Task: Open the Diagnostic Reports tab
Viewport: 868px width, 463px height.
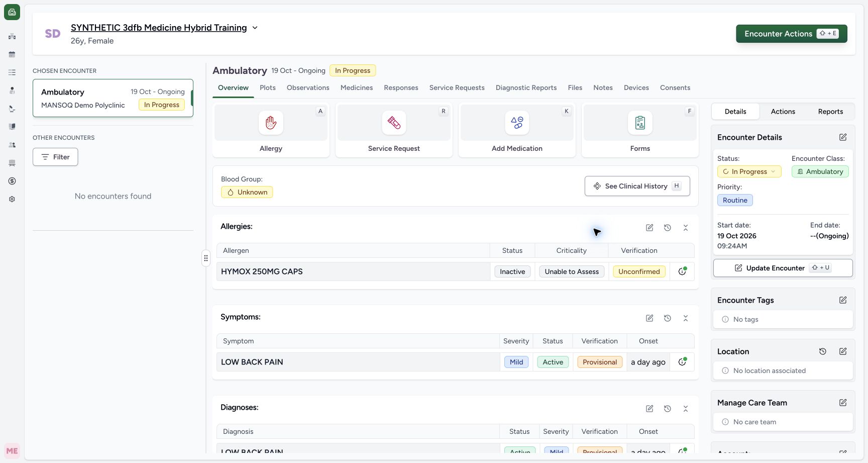Action: click(x=526, y=87)
